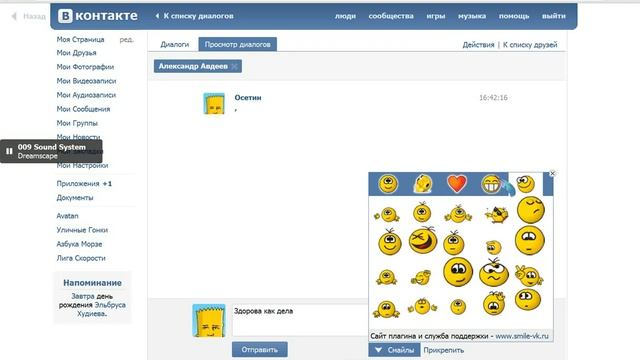The width and height of the screenshot is (640, 360).
Task: Open Мои Группы
Action: [x=77, y=123]
